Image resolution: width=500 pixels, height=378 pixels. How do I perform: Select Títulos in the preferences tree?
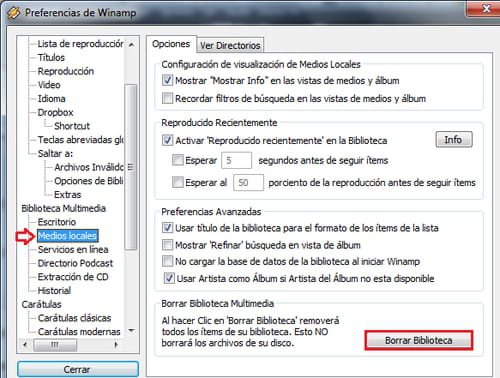point(51,57)
